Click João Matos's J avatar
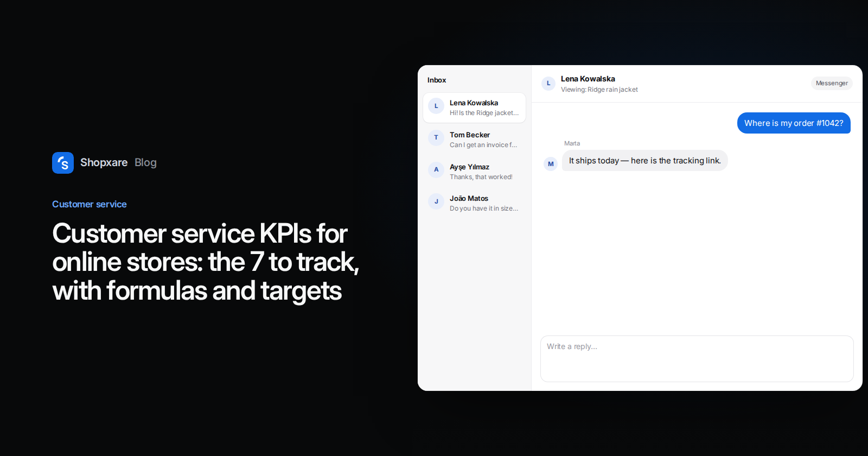The height and width of the screenshot is (456, 868). tap(436, 201)
